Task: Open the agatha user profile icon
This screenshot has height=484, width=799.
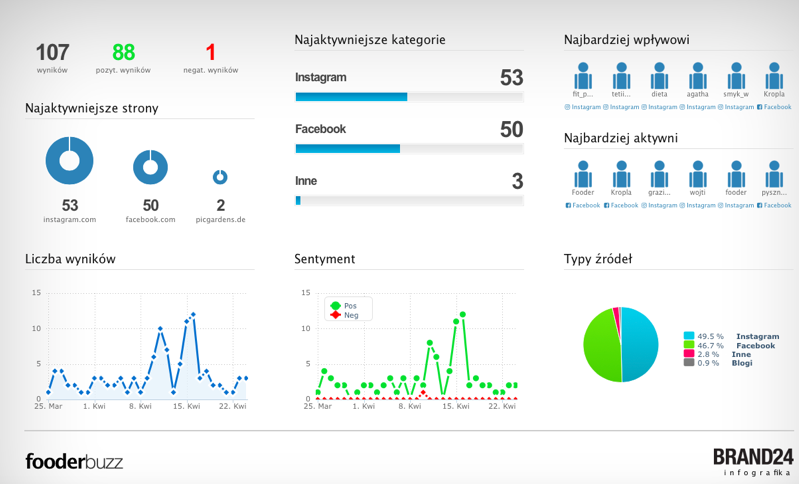Action: tap(697, 76)
